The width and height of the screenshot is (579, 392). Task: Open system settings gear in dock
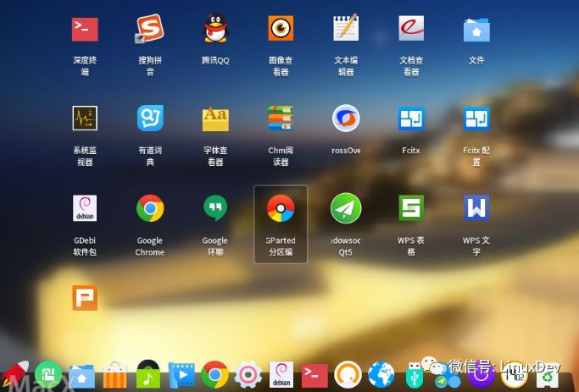[248, 375]
